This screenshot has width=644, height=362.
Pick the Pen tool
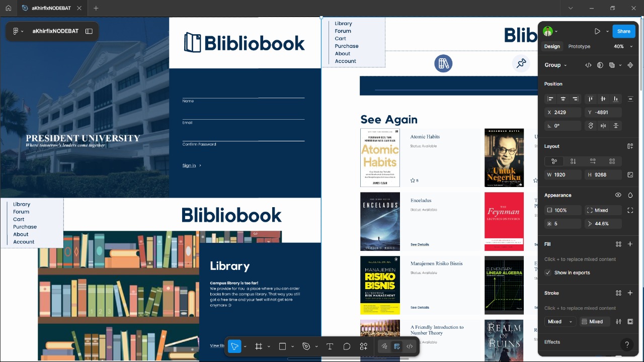306,346
